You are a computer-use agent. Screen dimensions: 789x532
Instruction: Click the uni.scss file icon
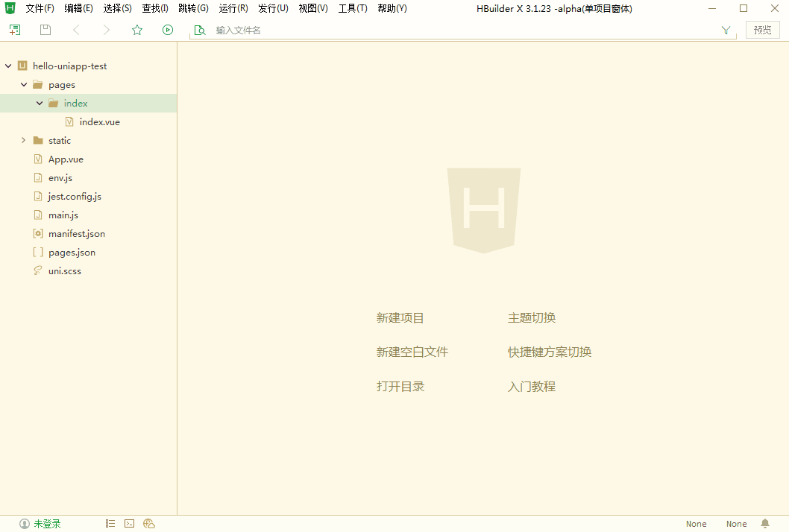[x=38, y=270]
